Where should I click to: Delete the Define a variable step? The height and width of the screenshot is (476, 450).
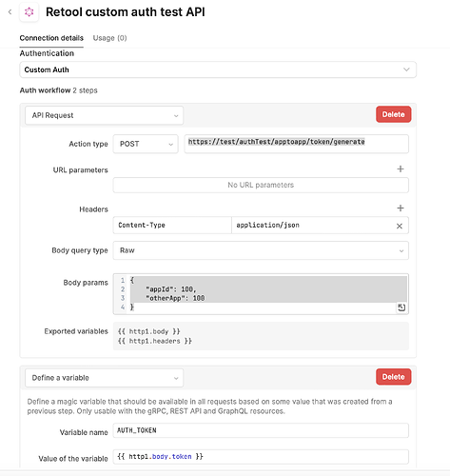coord(393,377)
